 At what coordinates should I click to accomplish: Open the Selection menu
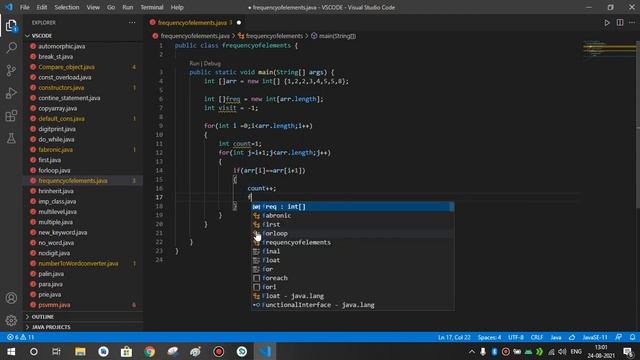pyautogui.click(x=67, y=7)
